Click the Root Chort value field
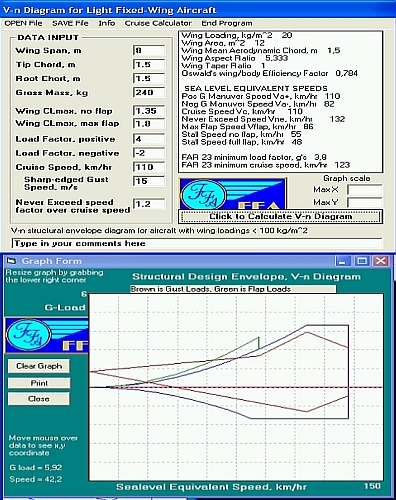The width and height of the screenshot is (396, 500). click(x=149, y=79)
